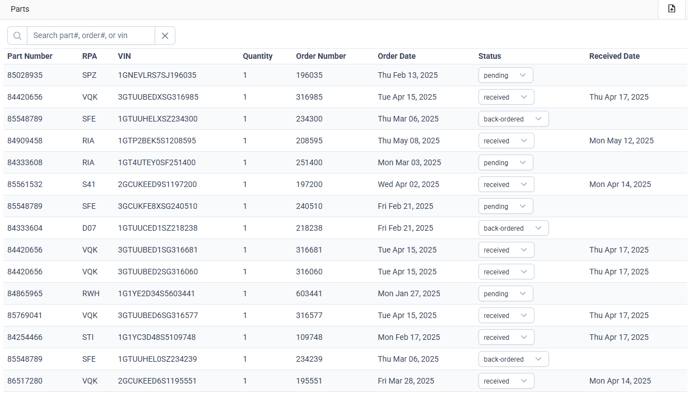Click order date Mon Feb 17, 2025
The height and width of the screenshot is (397, 688).
(409, 337)
